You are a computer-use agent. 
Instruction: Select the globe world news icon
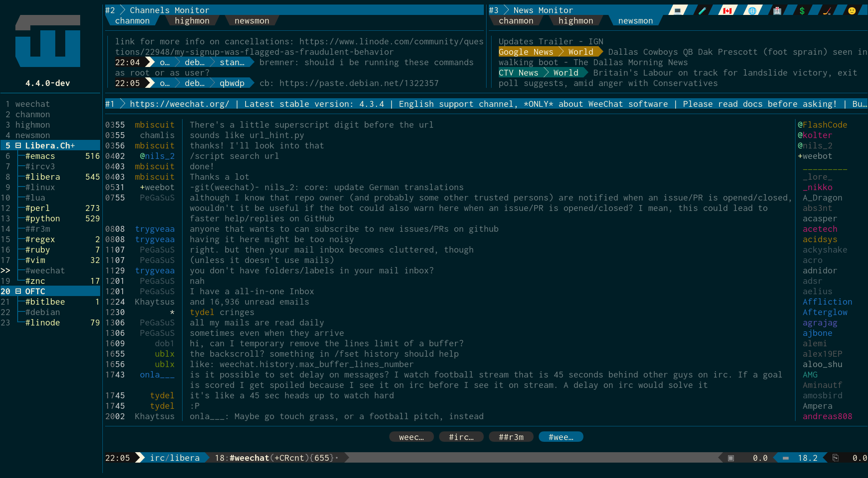tap(752, 10)
